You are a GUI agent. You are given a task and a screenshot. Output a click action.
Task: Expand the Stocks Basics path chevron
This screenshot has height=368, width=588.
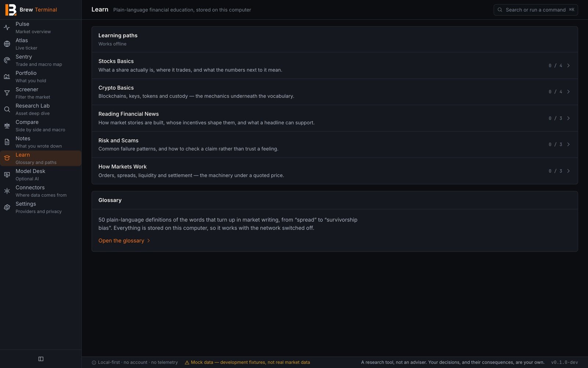[x=569, y=66]
